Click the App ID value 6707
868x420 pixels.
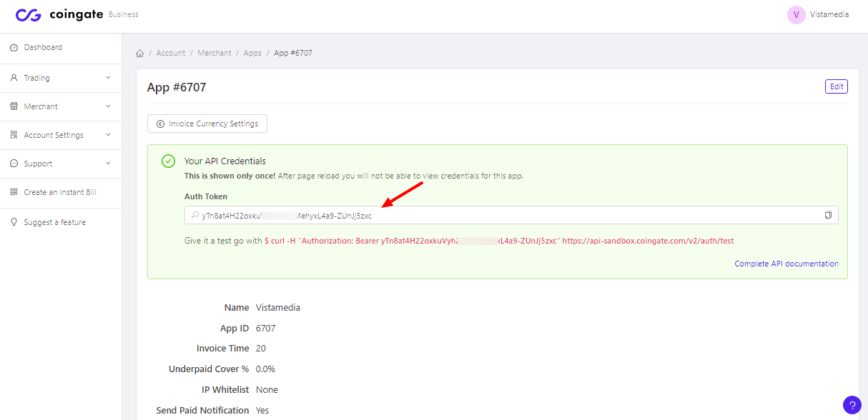click(x=265, y=329)
